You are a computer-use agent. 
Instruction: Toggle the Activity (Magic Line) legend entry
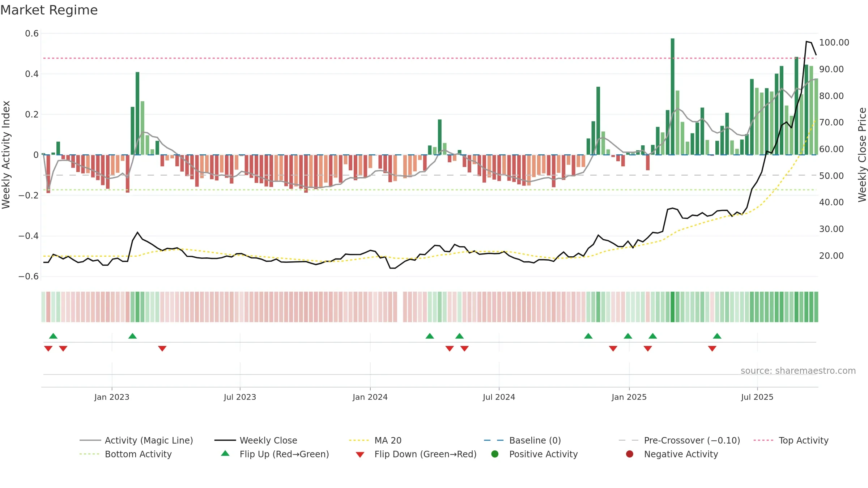[x=136, y=440]
